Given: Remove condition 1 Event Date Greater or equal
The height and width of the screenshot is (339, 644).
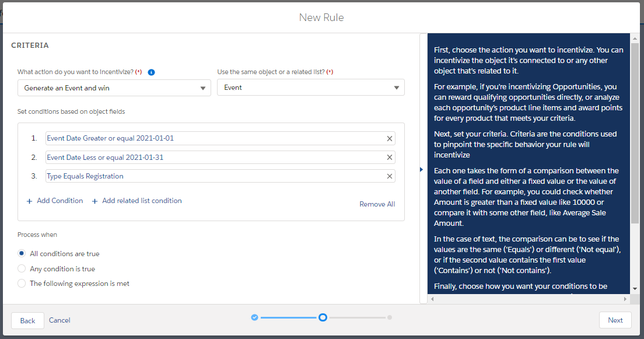Looking at the screenshot, I should [x=389, y=138].
